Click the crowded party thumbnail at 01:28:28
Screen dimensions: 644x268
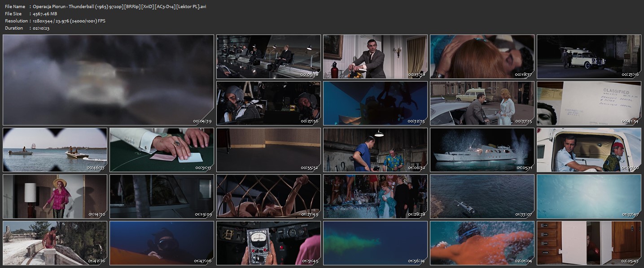[375, 196]
